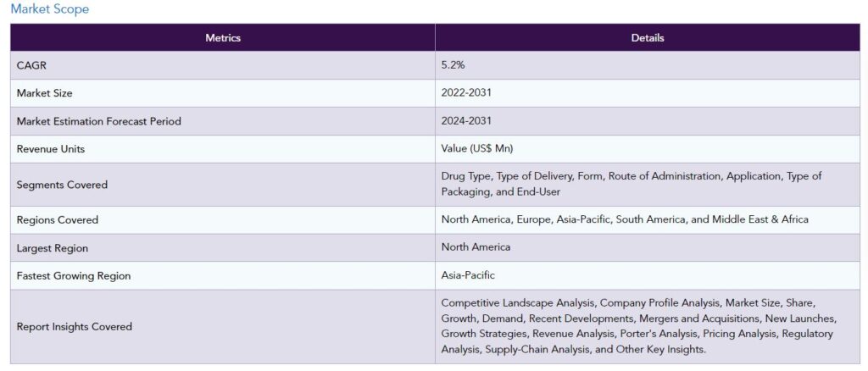Click the Asia-Pacific fastest growing value

coord(468,275)
